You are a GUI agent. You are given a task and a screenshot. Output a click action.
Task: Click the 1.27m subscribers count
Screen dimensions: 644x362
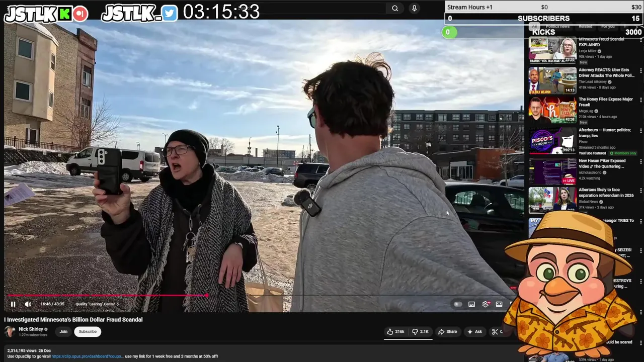click(33, 335)
